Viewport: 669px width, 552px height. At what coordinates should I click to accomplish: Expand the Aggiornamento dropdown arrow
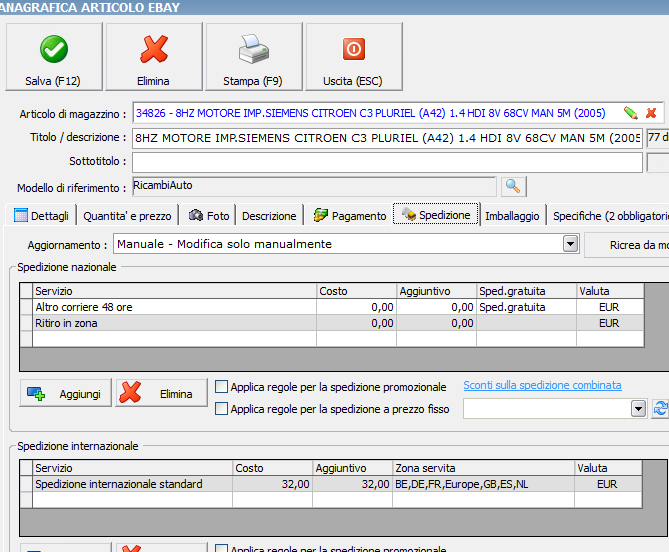click(570, 244)
